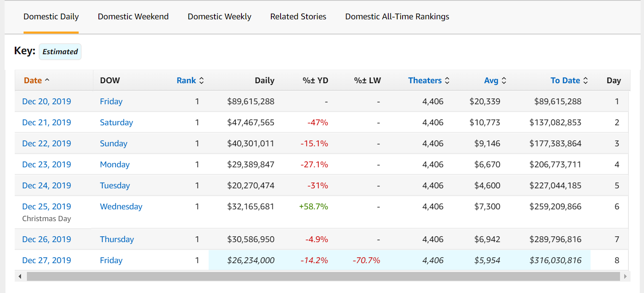Select the $89,615,288 daily gross cell
This screenshot has height=293, width=644.
[251, 101]
